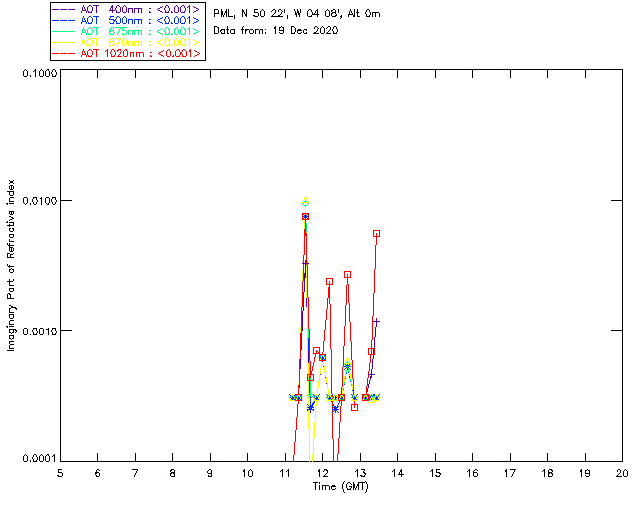Click the x-axis tick label 8
This screenshot has width=640, height=512.
pos(173,474)
